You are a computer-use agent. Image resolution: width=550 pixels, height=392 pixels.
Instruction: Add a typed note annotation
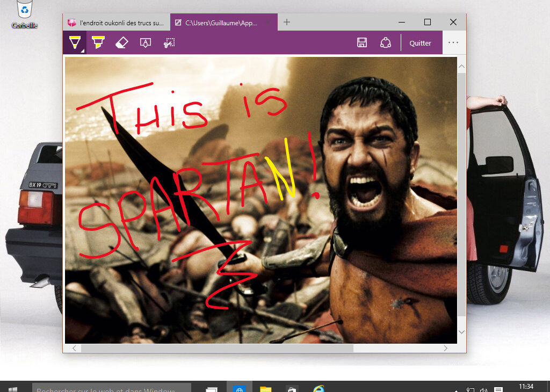coord(145,42)
